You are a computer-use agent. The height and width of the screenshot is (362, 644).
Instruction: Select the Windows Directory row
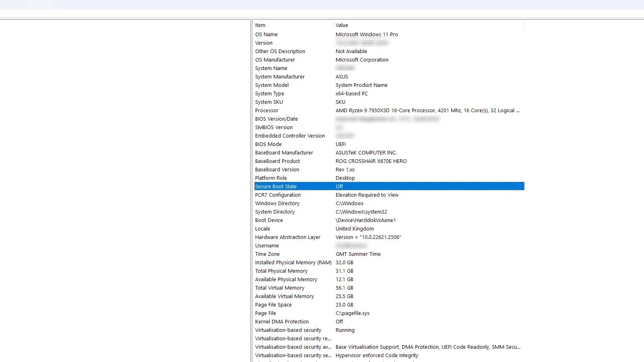coord(389,203)
